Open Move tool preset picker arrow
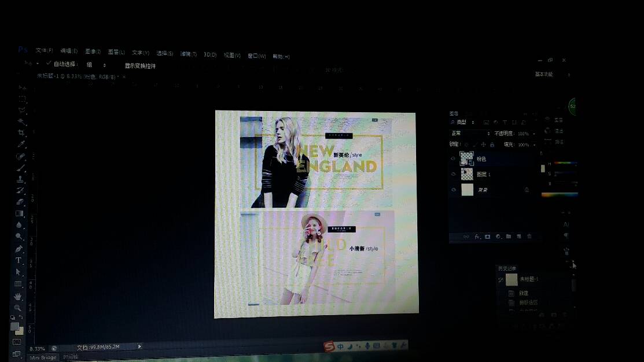 coord(38,64)
